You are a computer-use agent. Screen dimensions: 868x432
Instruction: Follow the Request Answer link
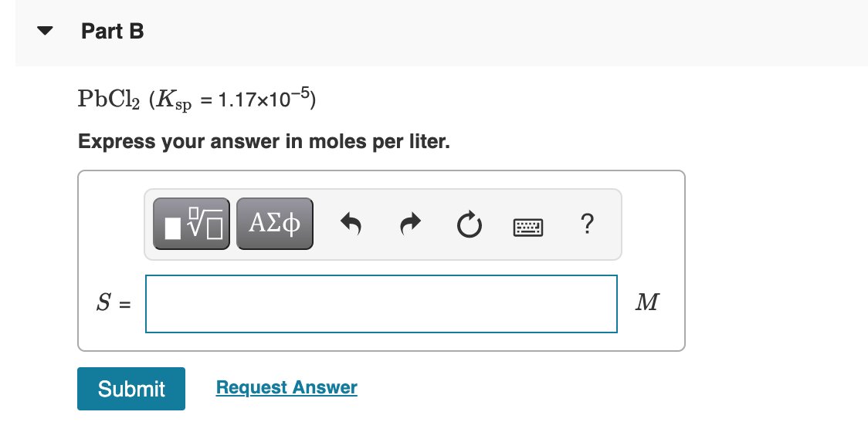click(x=287, y=387)
